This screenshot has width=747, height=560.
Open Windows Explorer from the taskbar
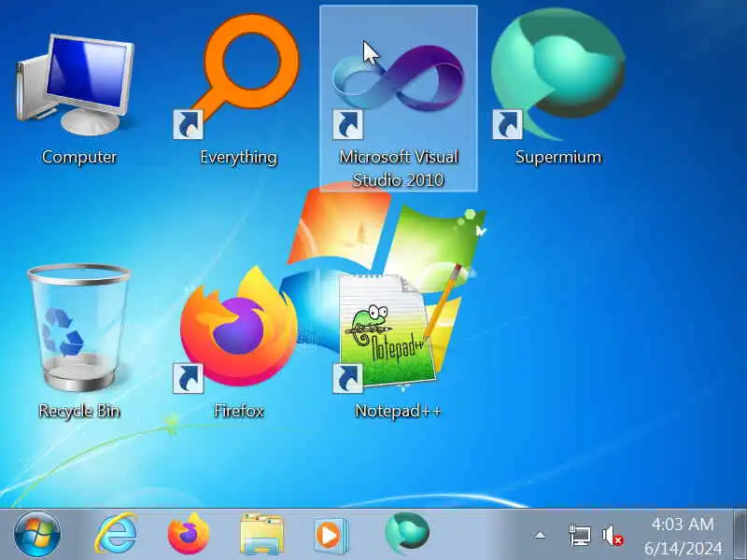(261, 534)
